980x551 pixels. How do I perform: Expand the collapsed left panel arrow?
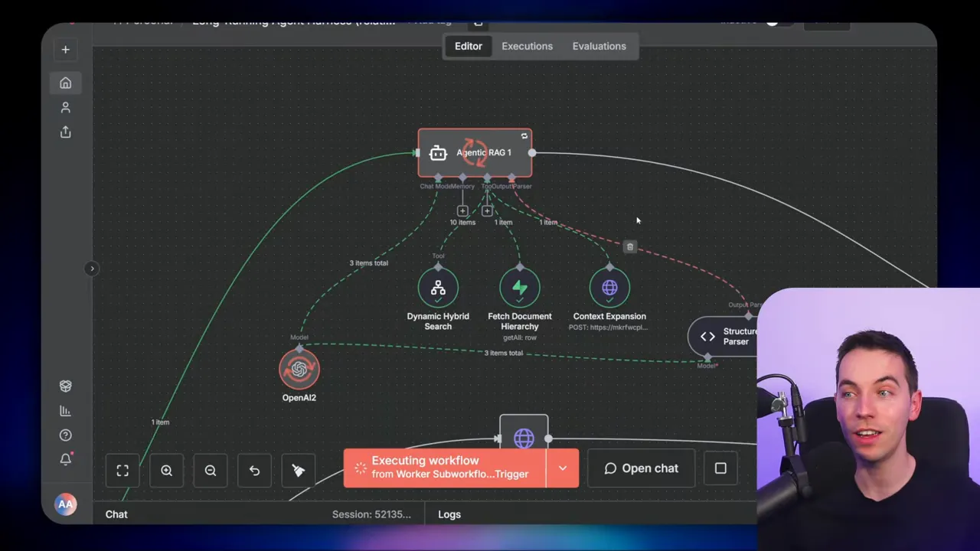tap(92, 268)
